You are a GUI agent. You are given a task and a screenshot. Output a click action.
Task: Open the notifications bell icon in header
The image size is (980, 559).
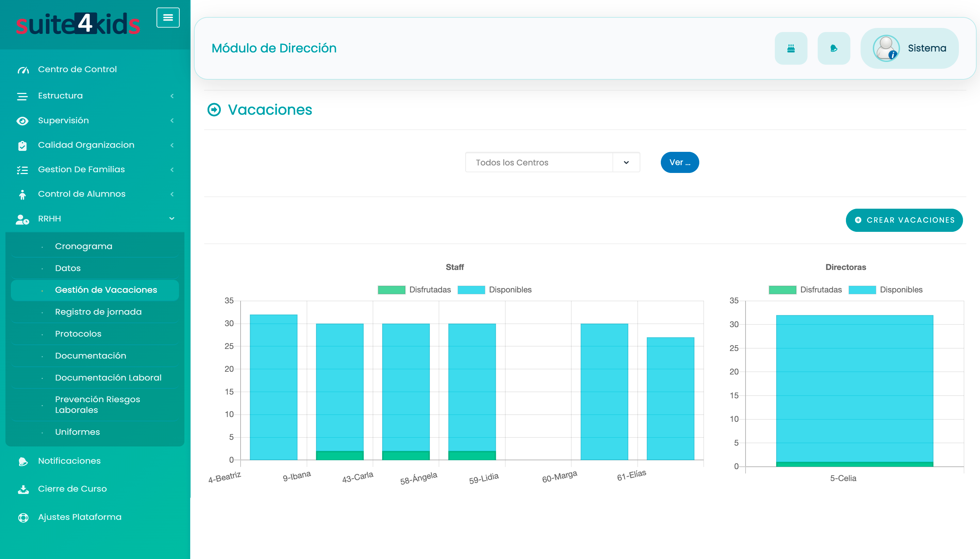[x=833, y=48]
